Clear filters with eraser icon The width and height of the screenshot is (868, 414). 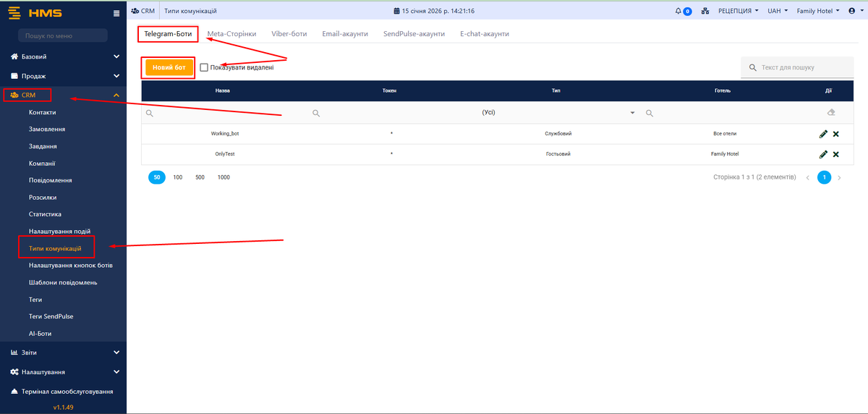click(831, 113)
